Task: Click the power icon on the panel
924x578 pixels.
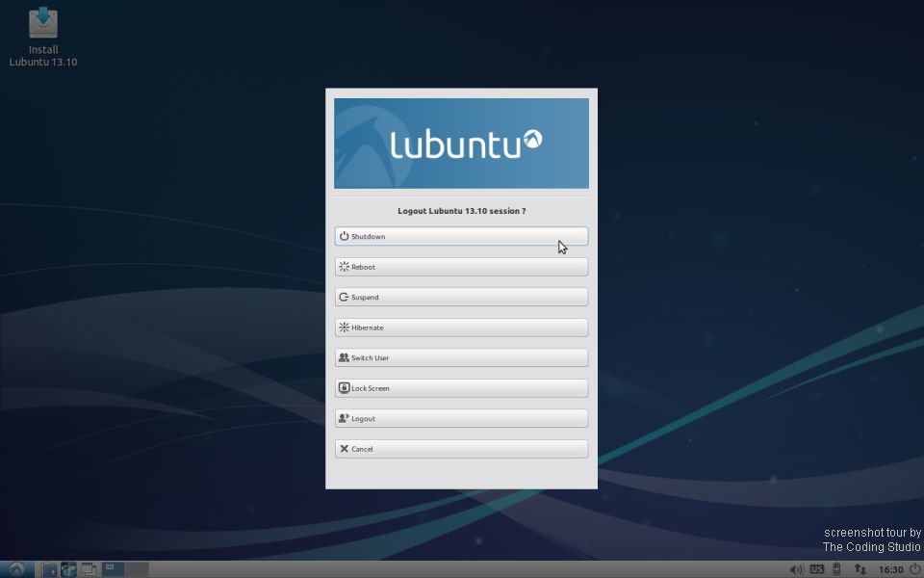Action: [914, 569]
